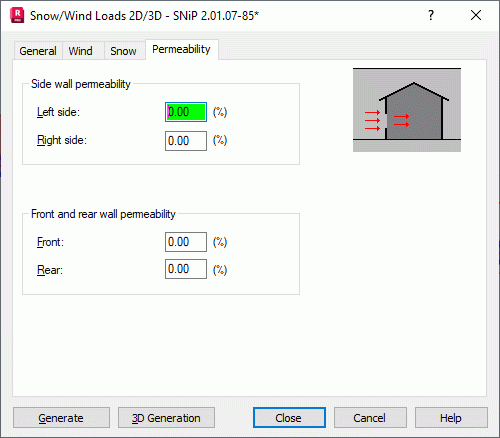Click the "Left side:" label text
This screenshot has width=500, height=438.
[x=58, y=112]
